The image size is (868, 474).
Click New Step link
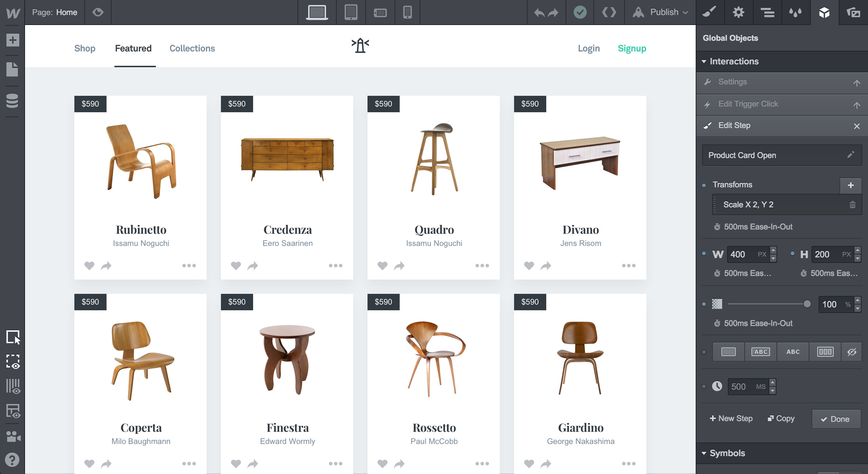[x=731, y=419]
